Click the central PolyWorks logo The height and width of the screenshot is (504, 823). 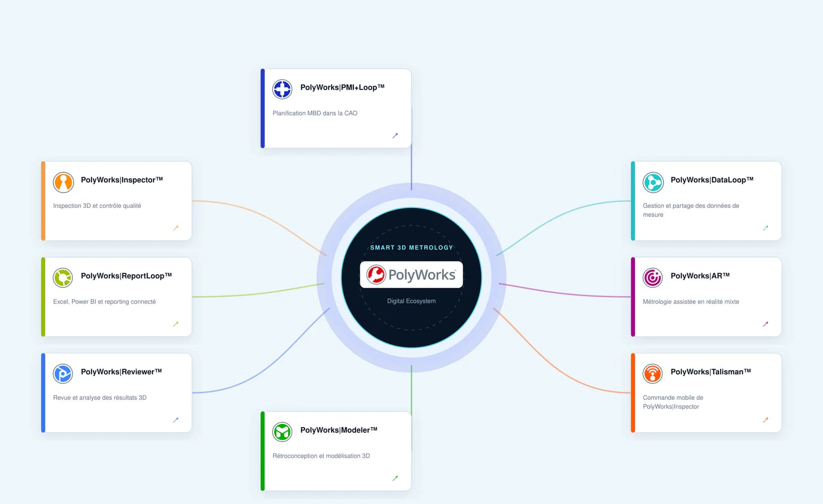(x=411, y=275)
